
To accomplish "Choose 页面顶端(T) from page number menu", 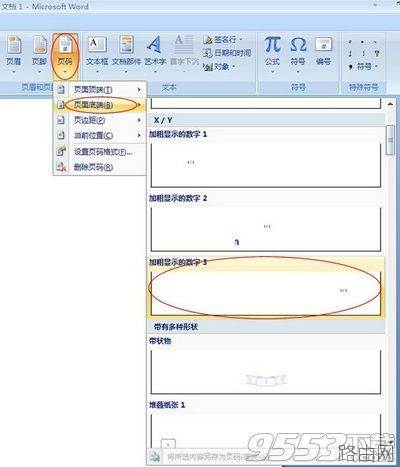I will tap(100, 89).
